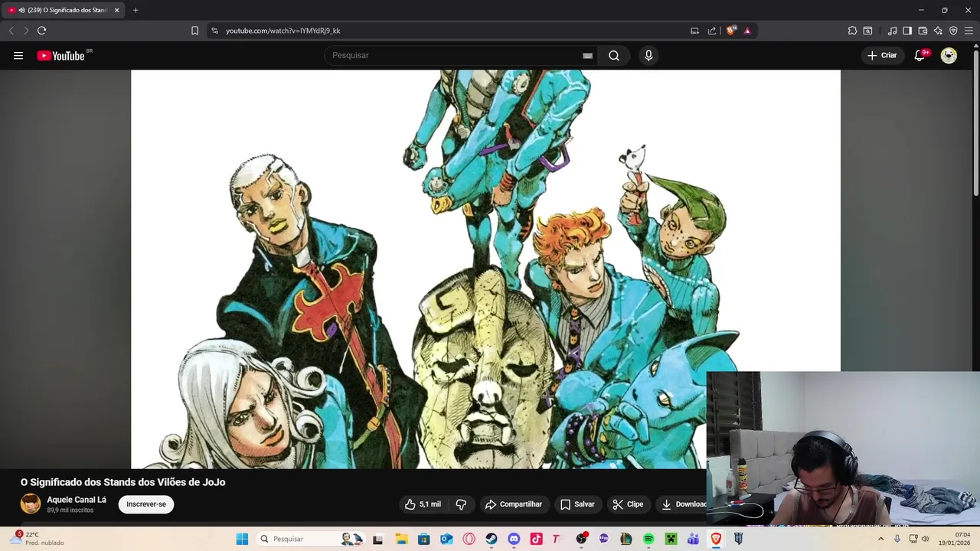Start voice search with the microphone
This screenshot has height=551, width=980.
tap(648, 55)
